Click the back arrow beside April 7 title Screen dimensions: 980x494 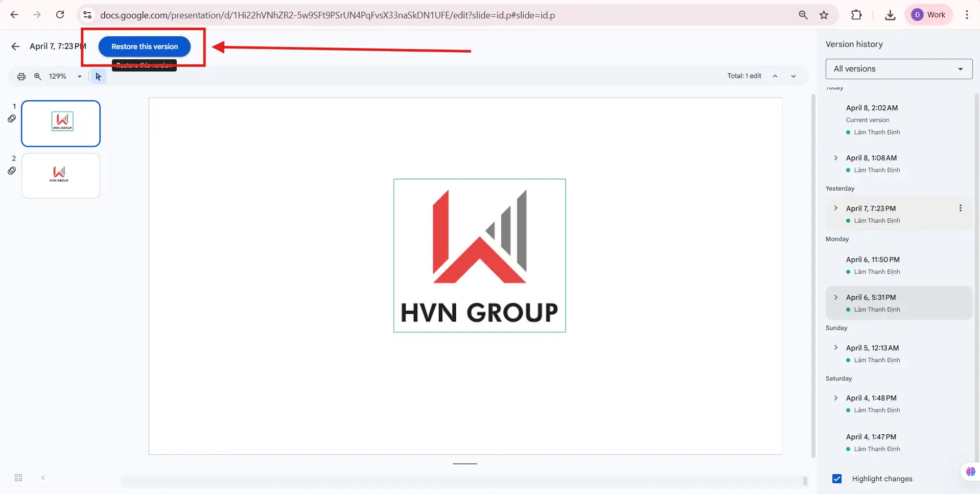(15, 46)
